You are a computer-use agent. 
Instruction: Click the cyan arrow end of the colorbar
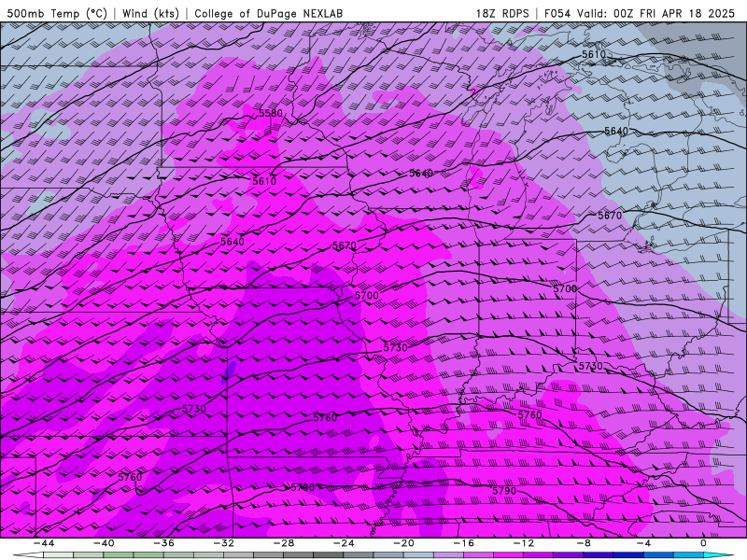click(x=719, y=555)
